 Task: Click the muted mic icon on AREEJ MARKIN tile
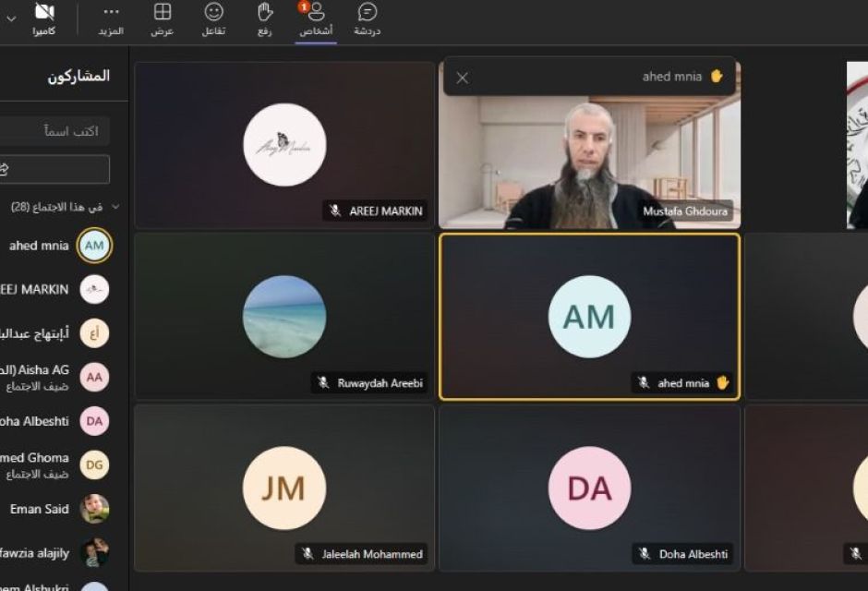coord(335,211)
